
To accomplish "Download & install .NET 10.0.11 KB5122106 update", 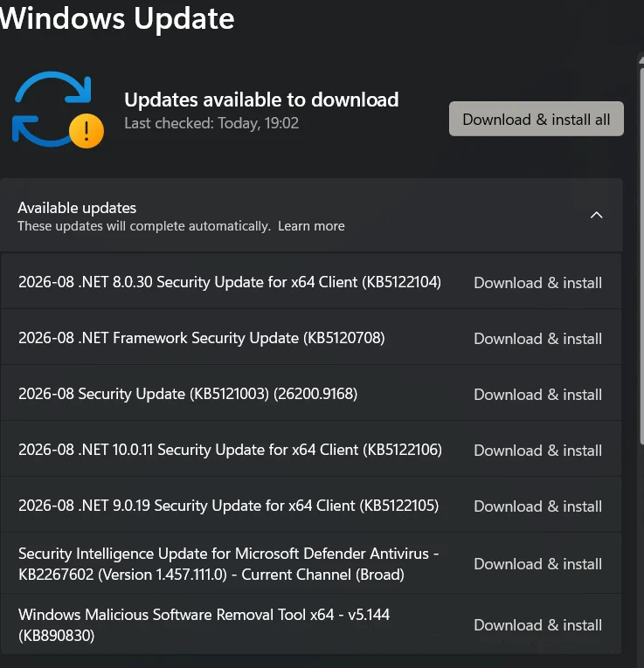I will coord(538,450).
